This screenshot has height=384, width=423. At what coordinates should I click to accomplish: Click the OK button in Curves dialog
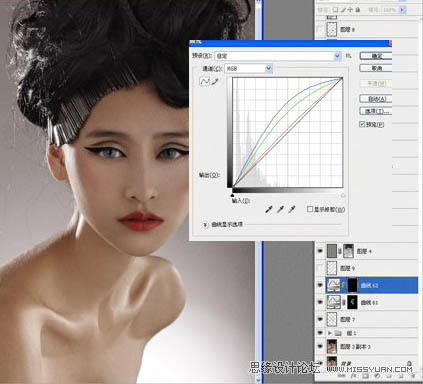tap(376, 56)
